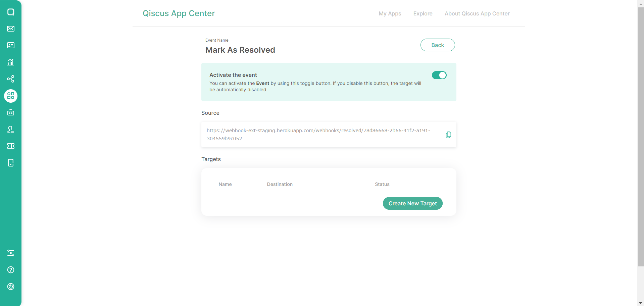
Task: Go to My Apps tab
Action: 390,13
